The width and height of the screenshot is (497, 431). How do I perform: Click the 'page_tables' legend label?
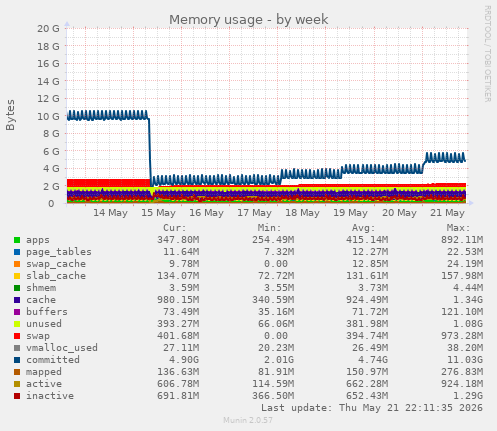click(59, 252)
